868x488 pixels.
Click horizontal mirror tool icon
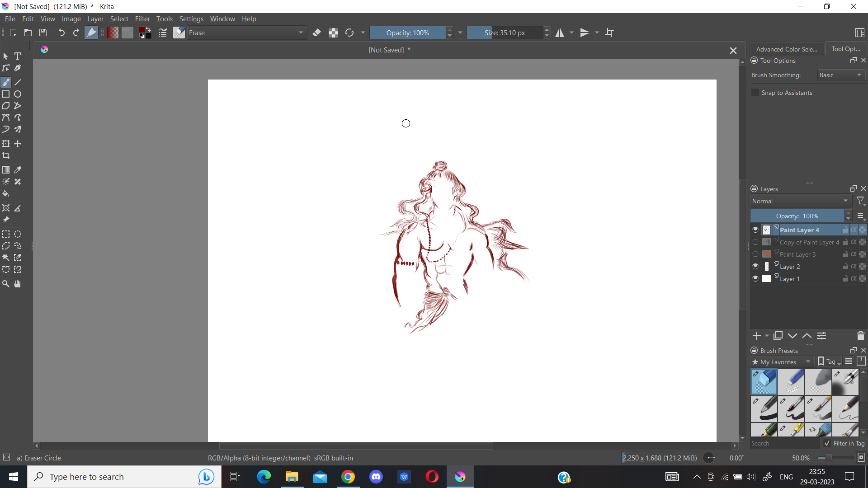[x=560, y=33]
